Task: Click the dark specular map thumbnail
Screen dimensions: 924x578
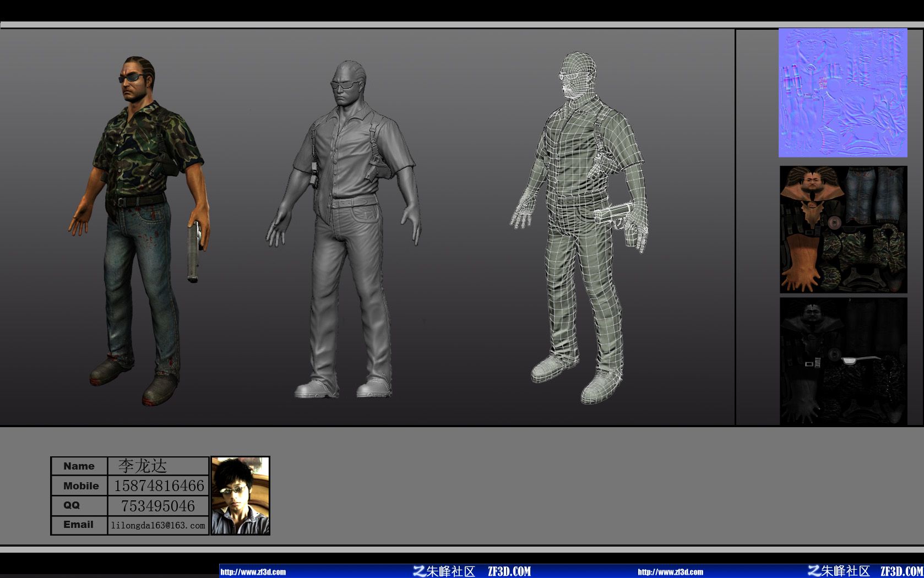Action: (843, 362)
